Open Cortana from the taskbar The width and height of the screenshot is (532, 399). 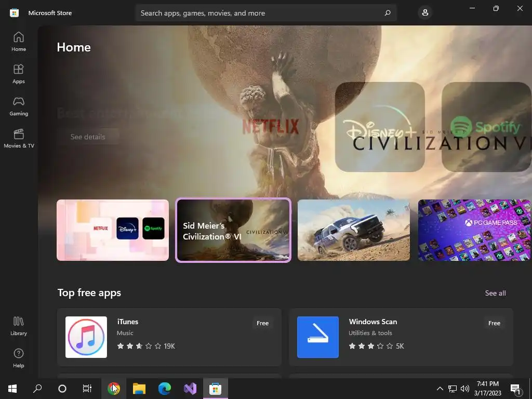point(62,389)
